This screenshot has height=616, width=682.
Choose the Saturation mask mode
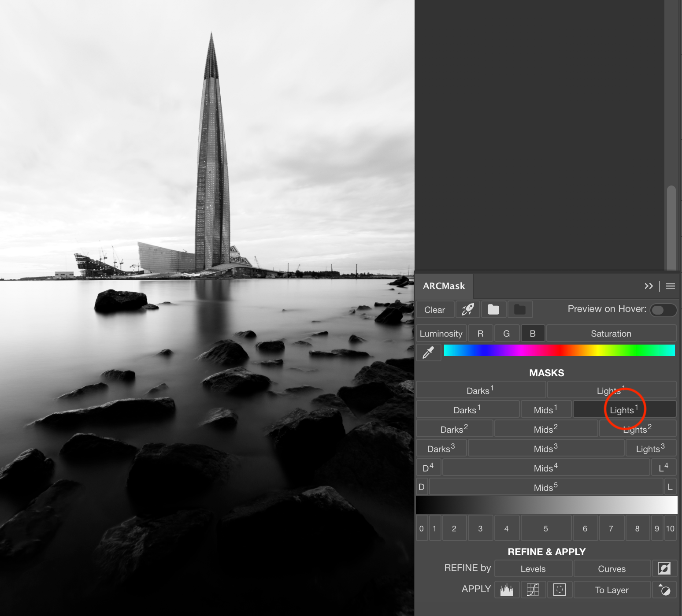[611, 334]
